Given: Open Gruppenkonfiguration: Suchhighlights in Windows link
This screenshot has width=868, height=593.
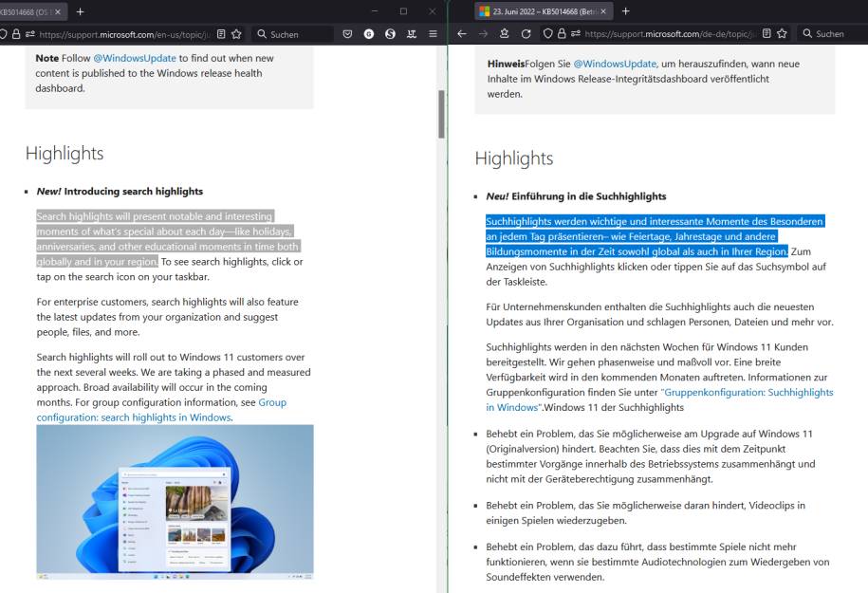Looking at the screenshot, I should click(660, 399).
